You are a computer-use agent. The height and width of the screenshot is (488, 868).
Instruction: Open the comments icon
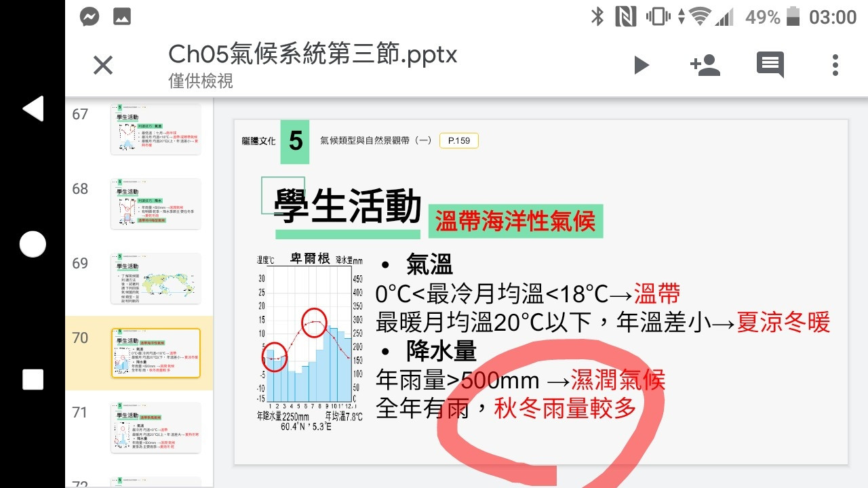(x=770, y=65)
